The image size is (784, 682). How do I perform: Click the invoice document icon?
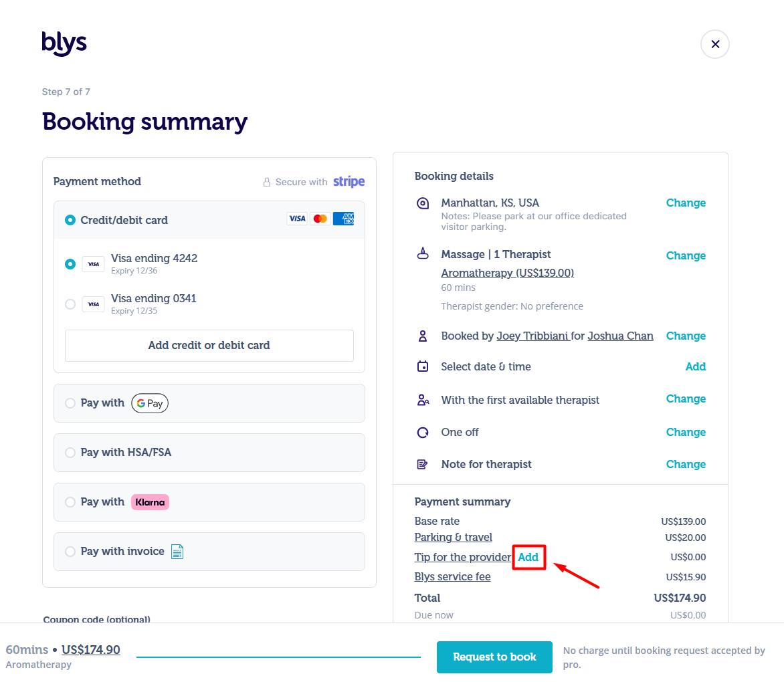tap(177, 552)
